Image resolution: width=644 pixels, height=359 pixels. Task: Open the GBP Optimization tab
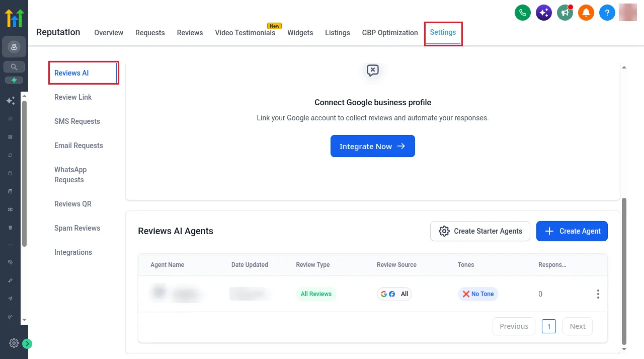click(x=390, y=33)
